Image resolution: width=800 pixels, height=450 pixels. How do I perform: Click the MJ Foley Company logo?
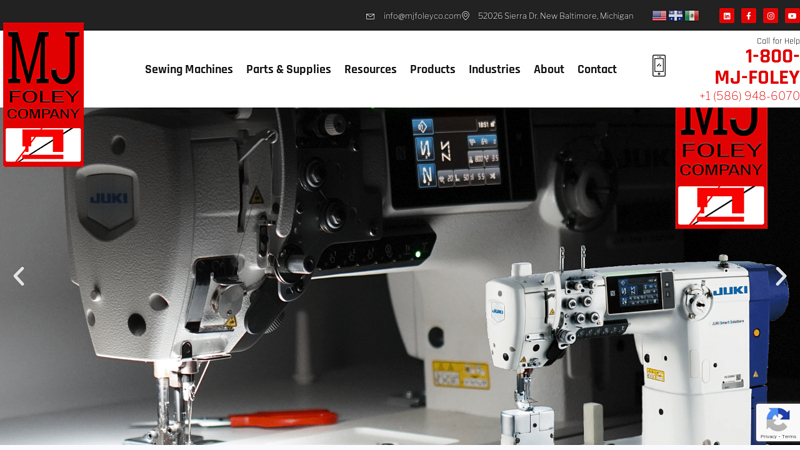(43, 94)
